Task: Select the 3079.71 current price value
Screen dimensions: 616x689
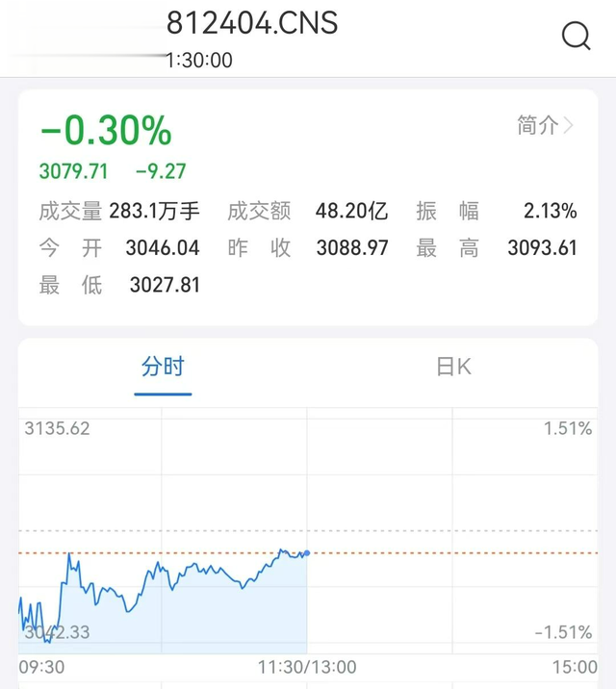Action: coord(73,171)
